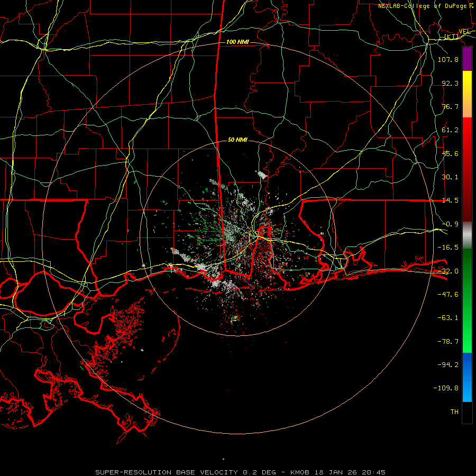
Task: Select the 14.5 legend value
Action: point(450,200)
